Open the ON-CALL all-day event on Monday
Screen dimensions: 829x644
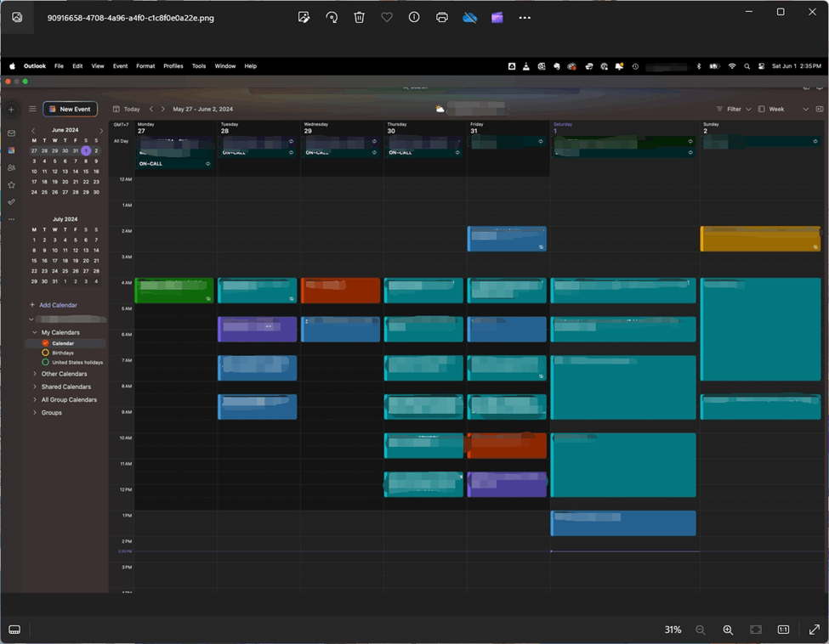point(174,164)
